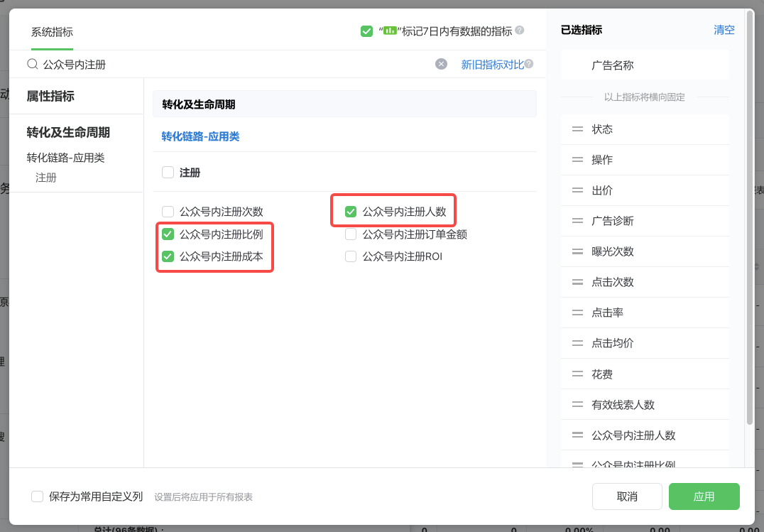The height and width of the screenshot is (532, 764).
Task: Click the 应用 confirm button
Action: (704, 496)
